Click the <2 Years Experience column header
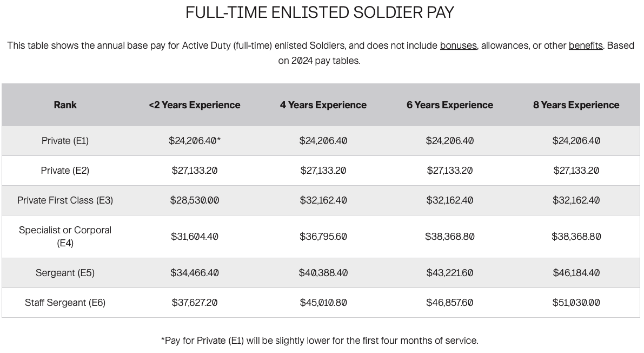 (x=195, y=105)
